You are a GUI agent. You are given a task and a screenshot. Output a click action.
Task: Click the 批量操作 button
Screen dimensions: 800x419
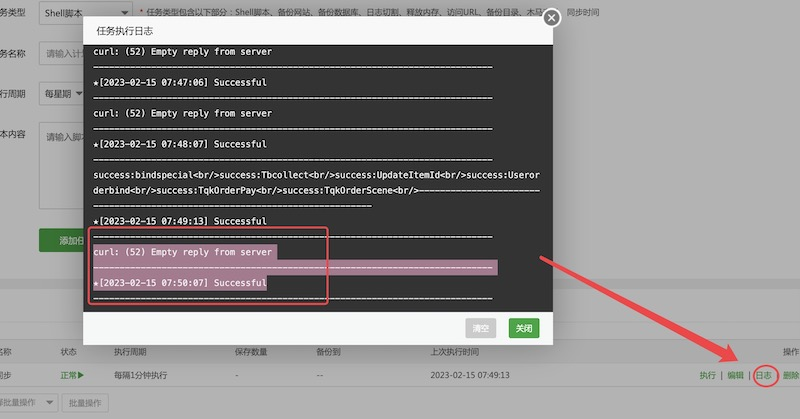[85, 403]
